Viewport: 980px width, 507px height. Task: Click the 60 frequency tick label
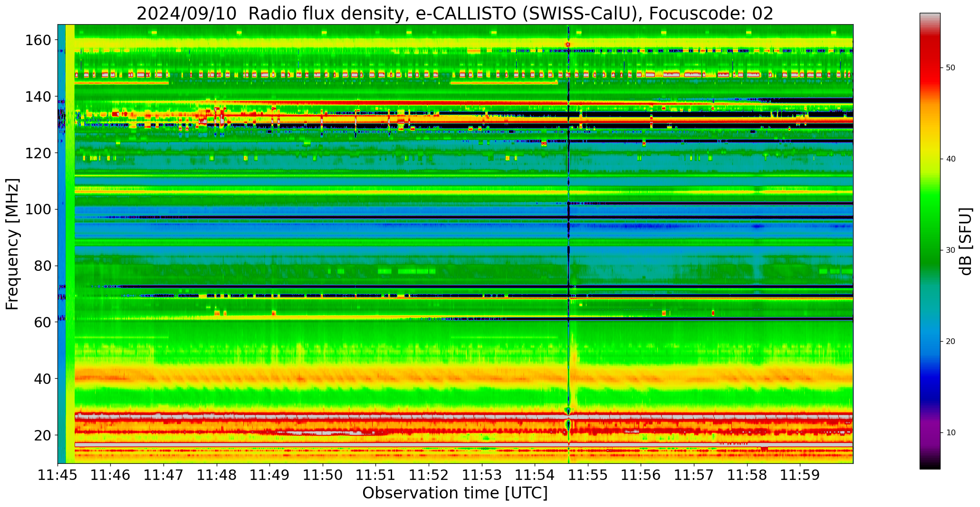[43, 322]
